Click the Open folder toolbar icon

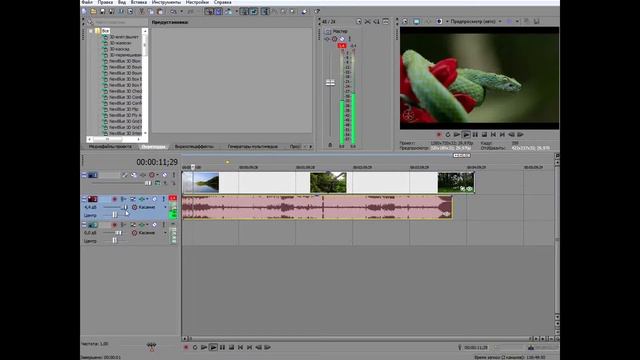[x=93, y=11]
